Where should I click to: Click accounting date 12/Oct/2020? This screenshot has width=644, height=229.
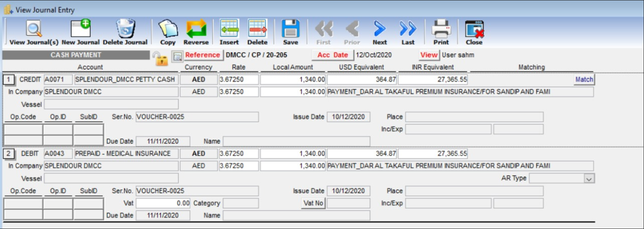pyautogui.click(x=373, y=55)
